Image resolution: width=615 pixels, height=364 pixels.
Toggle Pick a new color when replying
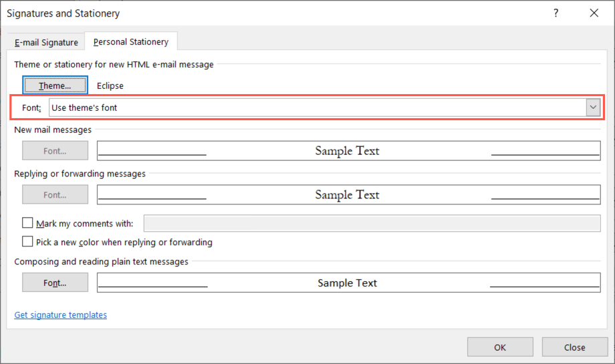(x=28, y=242)
